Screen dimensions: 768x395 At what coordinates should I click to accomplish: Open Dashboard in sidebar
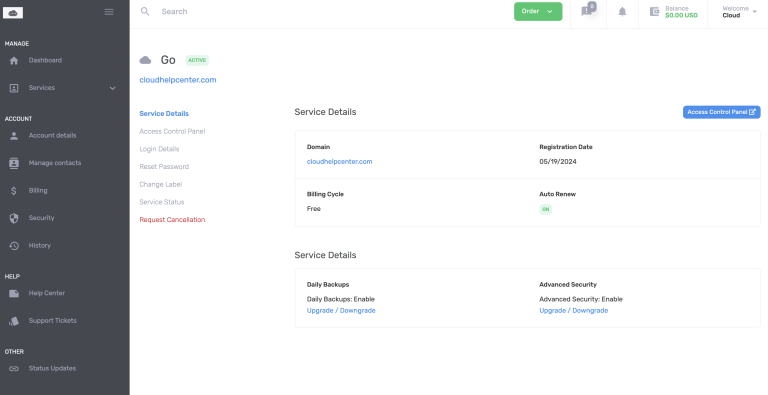45,61
